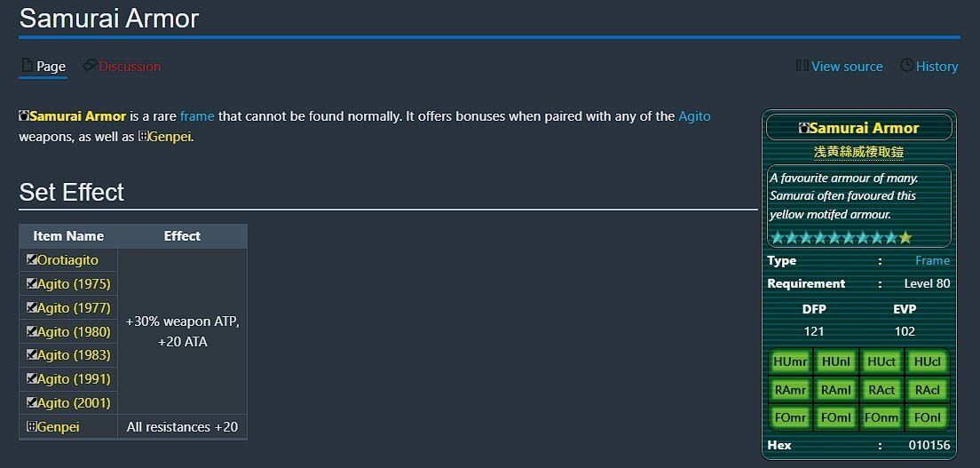
Task: Click the History clock icon
Action: [906, 66]
